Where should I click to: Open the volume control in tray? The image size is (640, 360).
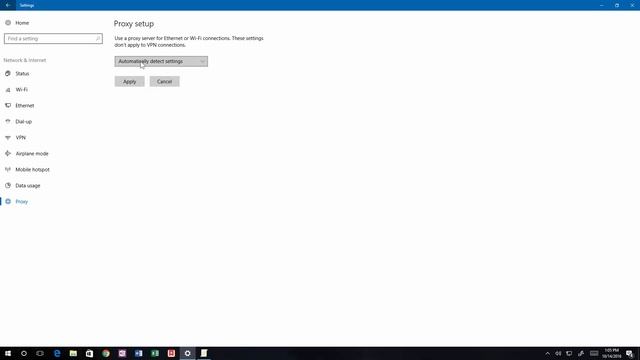coord(558,353)
